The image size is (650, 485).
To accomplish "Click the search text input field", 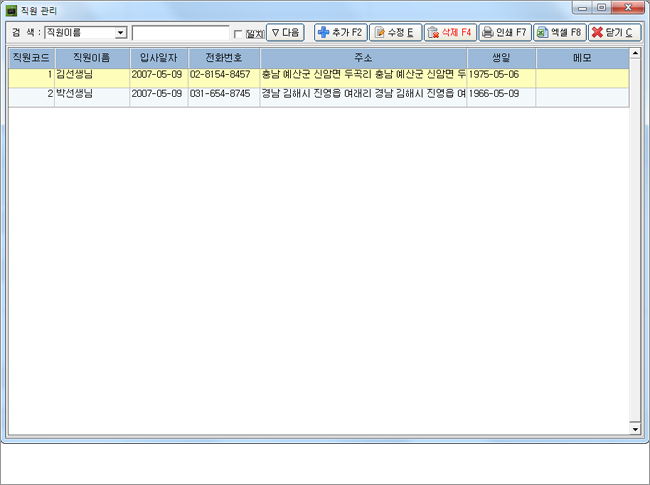I will coord(180,33).
